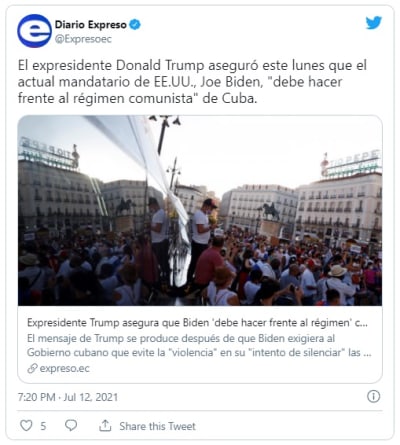This screenshot has height=445, width=400.
Task: Click the link chain icon beside expreso.ec
Action: click(x=32, y=368)
